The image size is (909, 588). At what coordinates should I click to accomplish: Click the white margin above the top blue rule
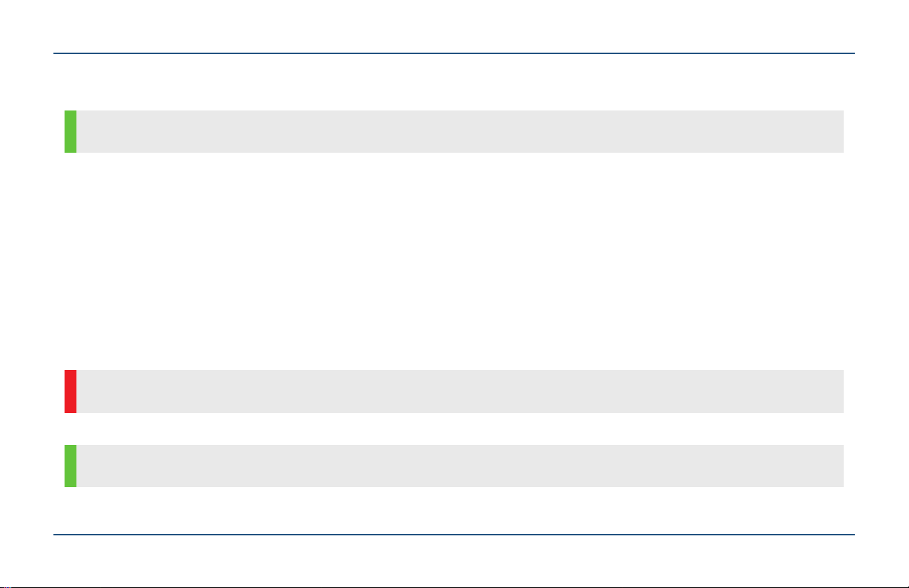[x=454, y=26]
